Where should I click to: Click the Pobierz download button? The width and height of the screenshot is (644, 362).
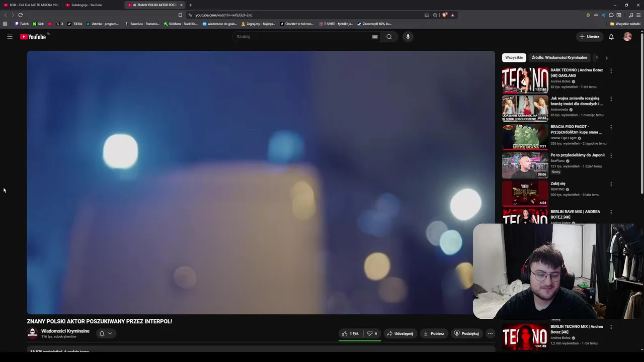[x=434, y=333]
